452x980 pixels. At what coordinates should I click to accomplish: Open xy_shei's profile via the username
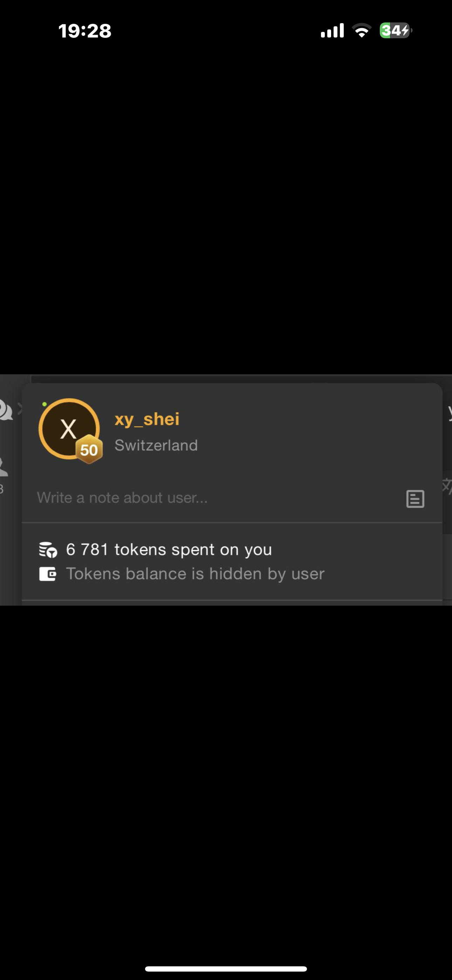[x=147, y=419]
